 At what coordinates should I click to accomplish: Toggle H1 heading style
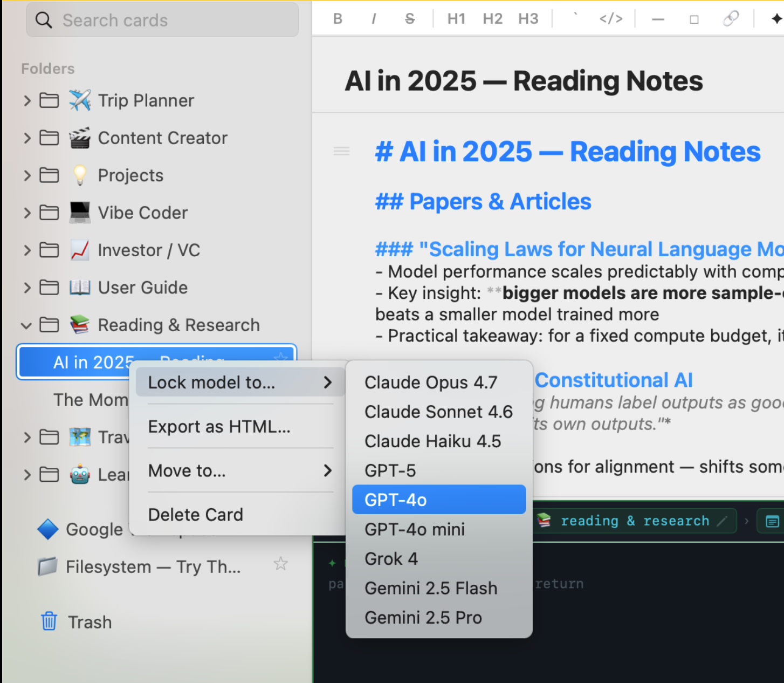click(x=456, y=19)
